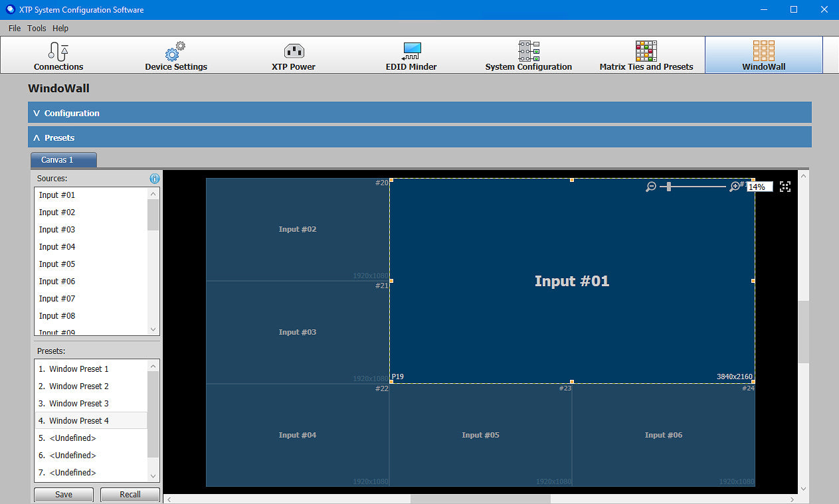The width and height of the screenshot is (839, 504).
Task: Open the Tools menu
Action: (37, 29)
